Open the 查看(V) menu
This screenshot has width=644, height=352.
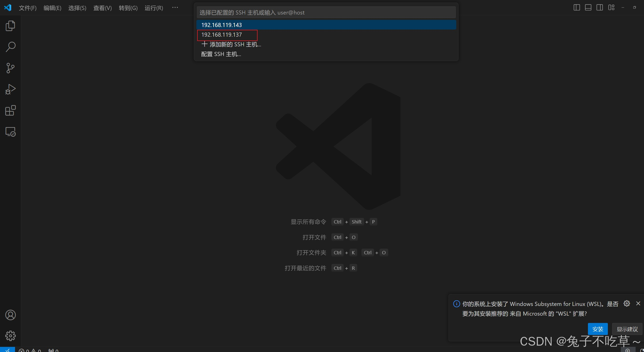[x=102, y=8]
